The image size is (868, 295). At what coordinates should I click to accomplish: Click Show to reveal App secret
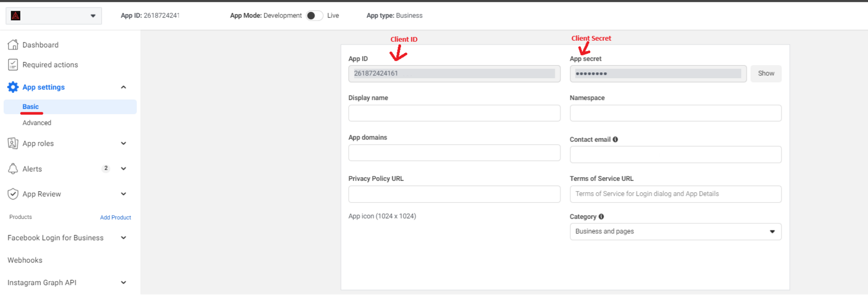(765, 73)
